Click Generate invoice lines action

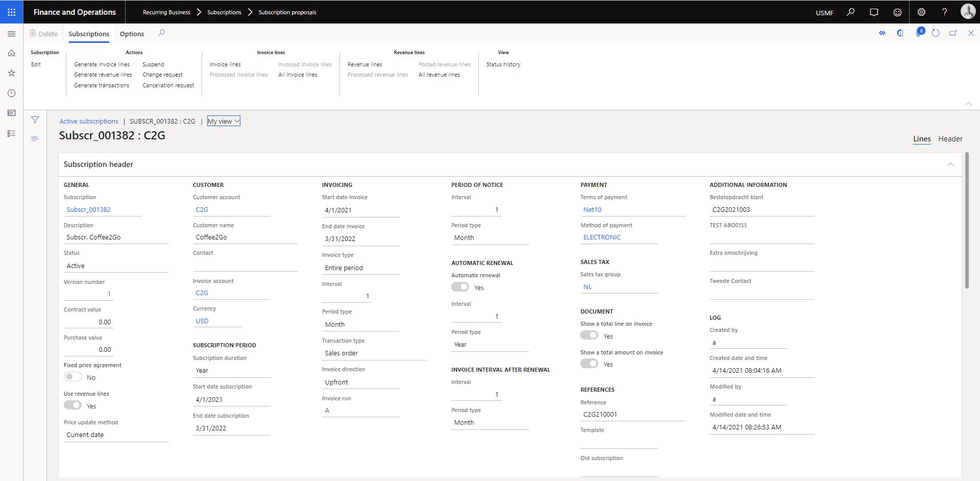tap(102, 64)
